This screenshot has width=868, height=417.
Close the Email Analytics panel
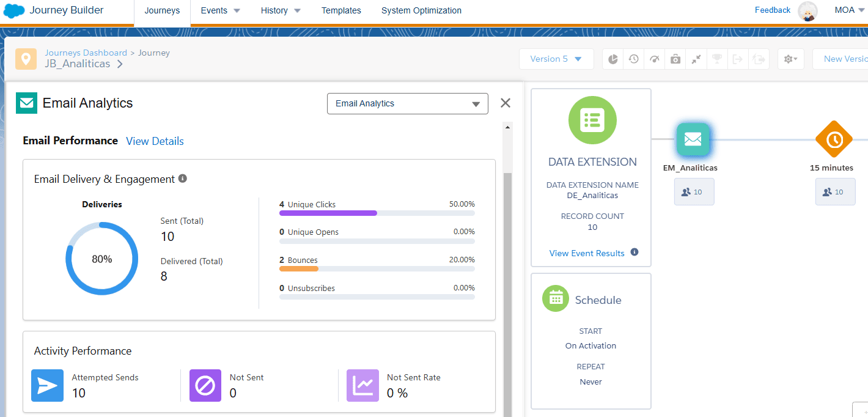(x=506, y=103)
